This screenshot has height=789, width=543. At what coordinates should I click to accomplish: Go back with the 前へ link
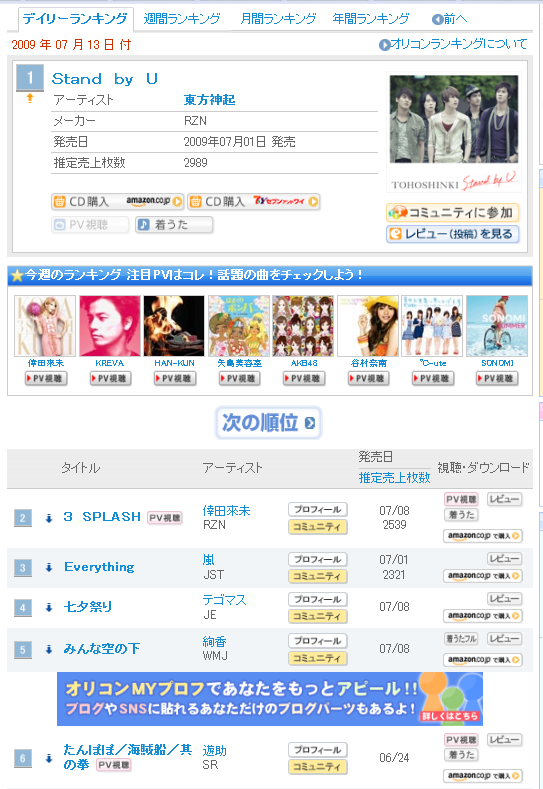[x=449, y=19]
